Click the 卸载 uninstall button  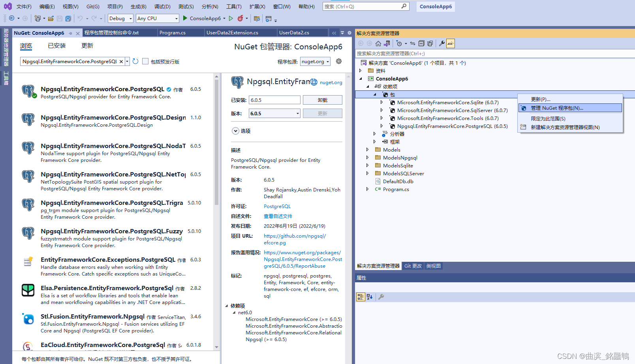(x=323, y=100)
